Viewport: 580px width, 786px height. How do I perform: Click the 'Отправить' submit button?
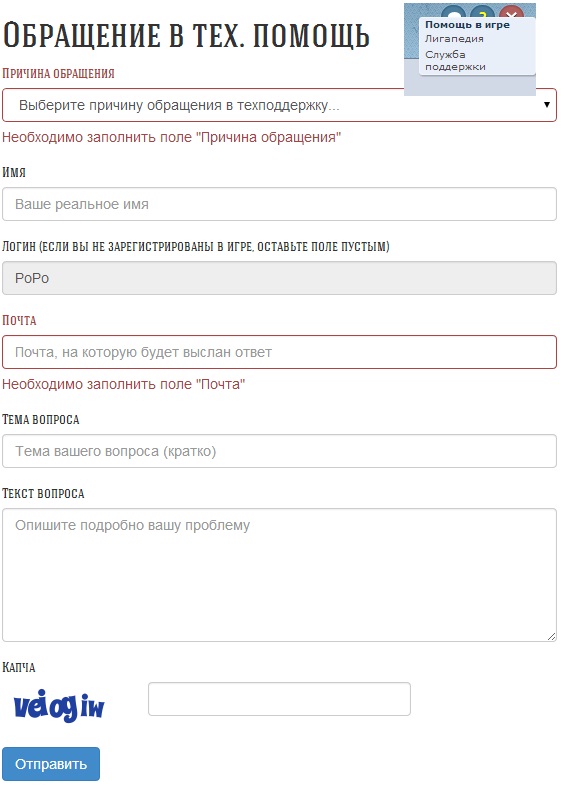tap(51, 764)
